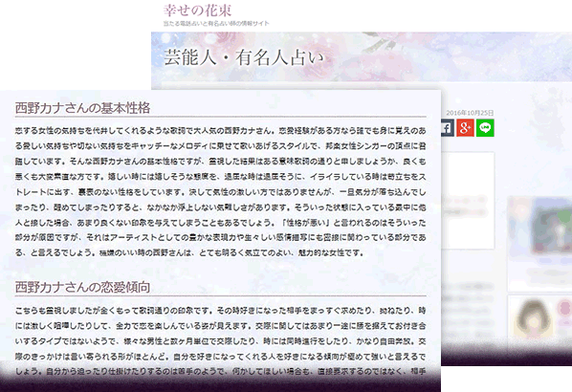Share the page with the green LINE icon
572x392 pixels.
(485, 128)
